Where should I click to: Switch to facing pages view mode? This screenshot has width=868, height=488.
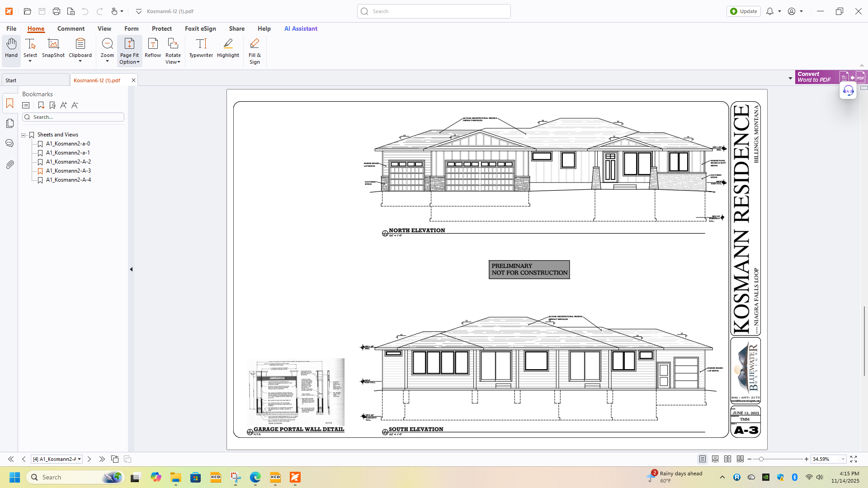click(x=727, y=459)
